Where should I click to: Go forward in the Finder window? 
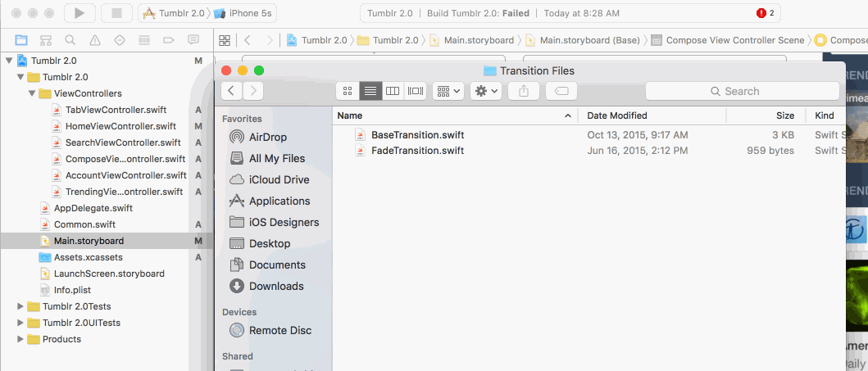pos(253,91)
